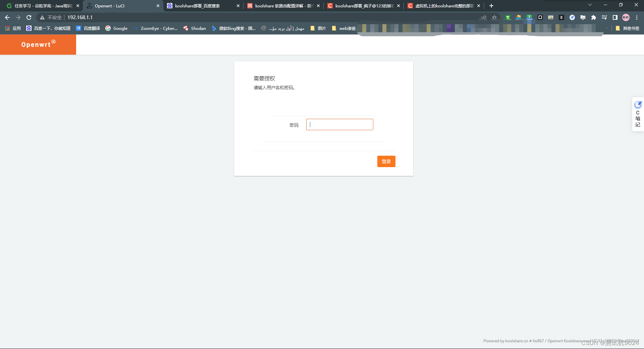Image resolution: width=644 pixels, height=349 pixels.
Task: Click the 登录 login button
Action: point(386,161)
